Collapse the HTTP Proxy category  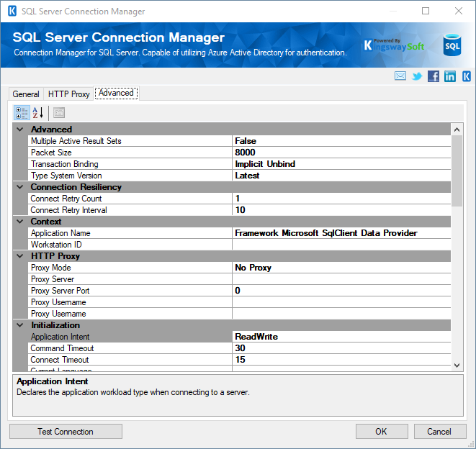coord(20,256)
